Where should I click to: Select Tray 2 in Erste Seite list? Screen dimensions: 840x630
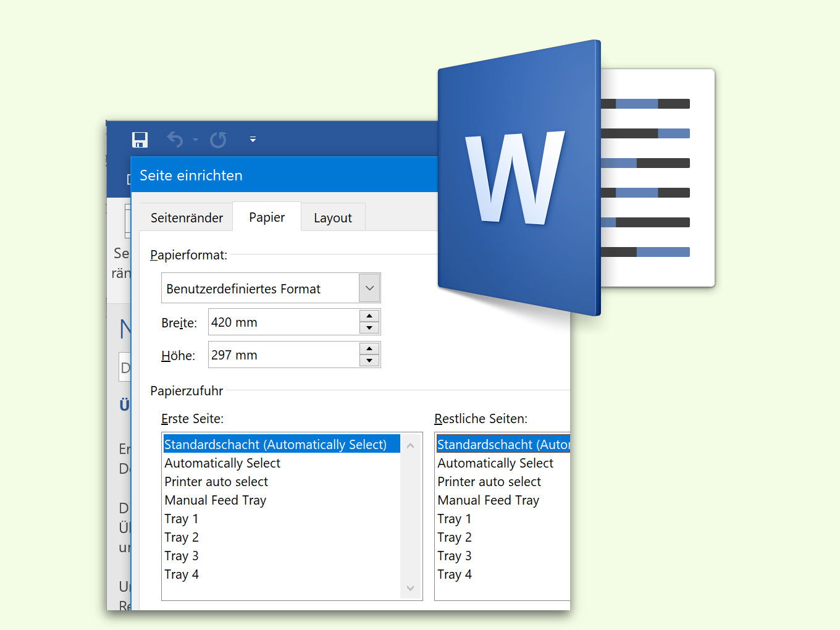pyautogui.click(x=282, y=537)
